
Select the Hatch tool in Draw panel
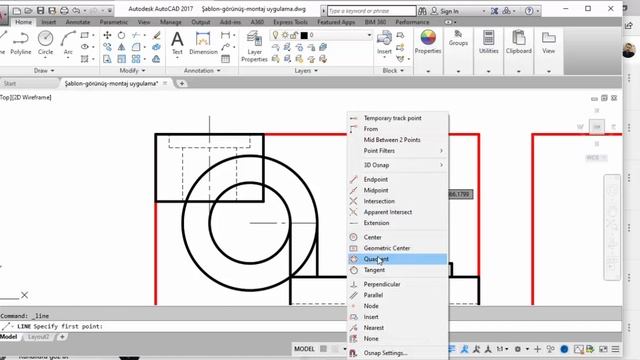(x=84, y=59)
